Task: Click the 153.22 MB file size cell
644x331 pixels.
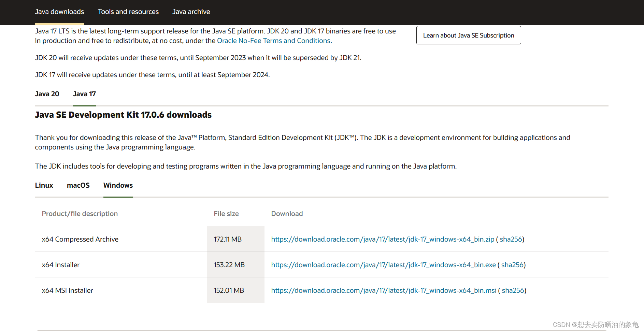Action: coord(236,265)
